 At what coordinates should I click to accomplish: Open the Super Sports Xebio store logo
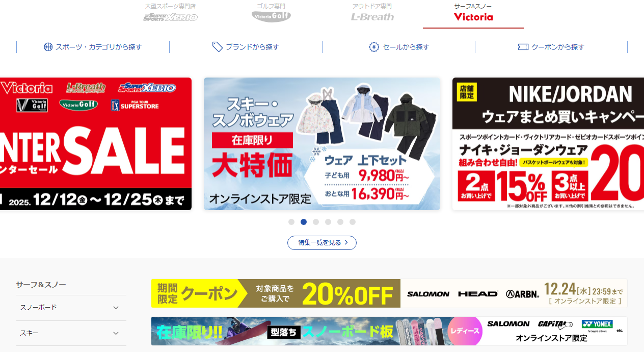pos(170,17)
